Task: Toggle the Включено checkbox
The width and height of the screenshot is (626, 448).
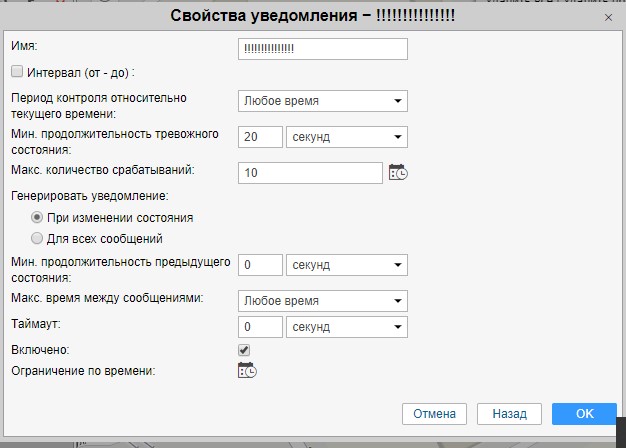Action: coord(244,350)
